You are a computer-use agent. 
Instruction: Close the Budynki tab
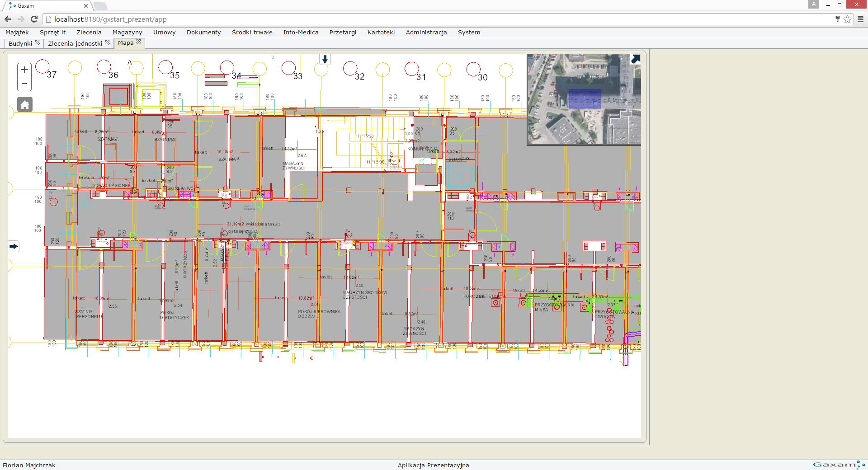pos(38,42)
